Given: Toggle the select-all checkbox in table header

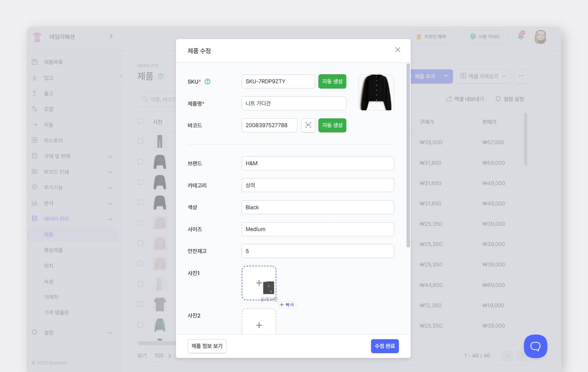Looking at the screenshot, I should click(x=140, y=121).
